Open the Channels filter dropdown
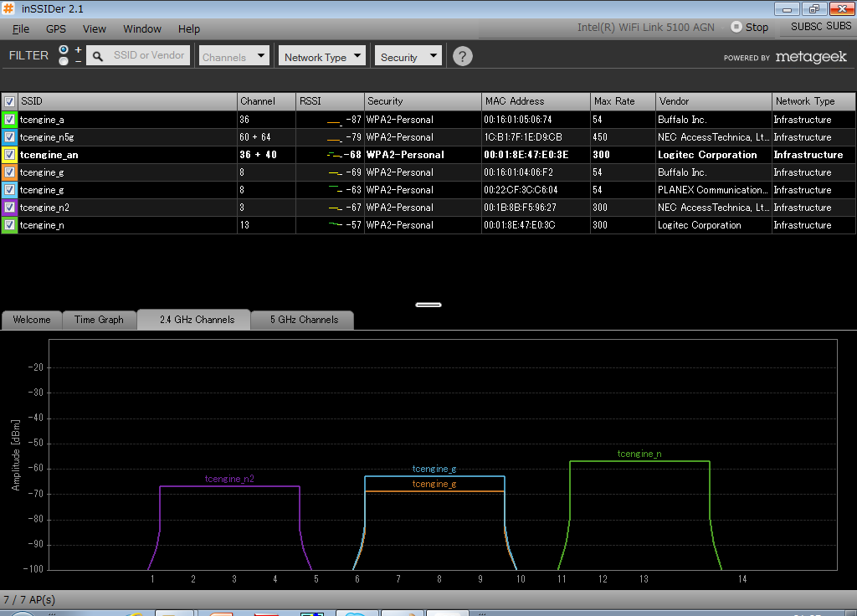Screen dimensions: 857x616 [235, 57]
